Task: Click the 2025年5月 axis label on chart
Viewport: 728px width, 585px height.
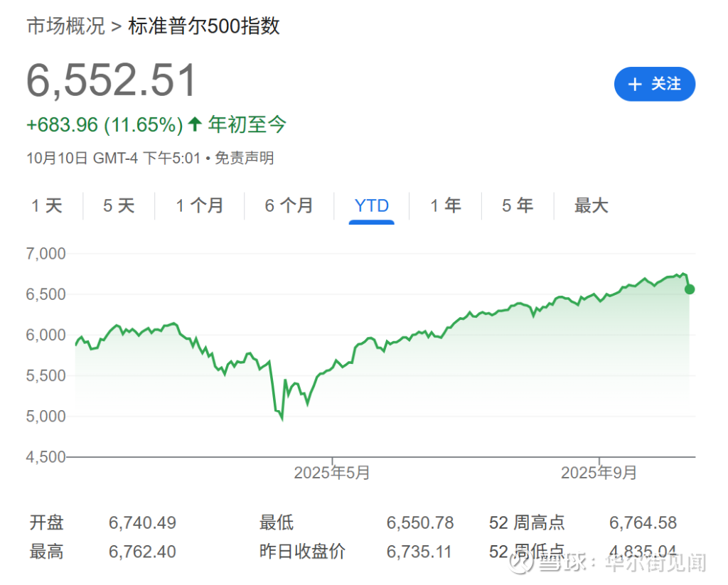Action: coord(331,471)
